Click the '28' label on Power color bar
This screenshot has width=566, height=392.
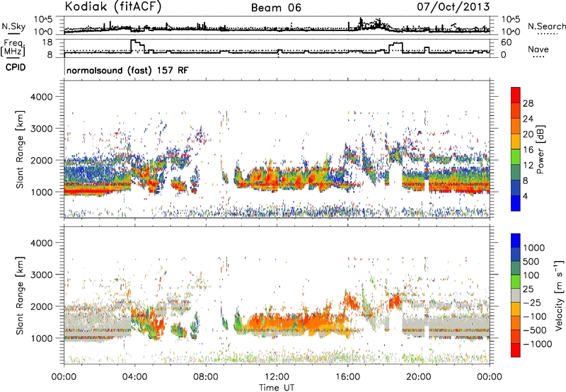pos(528,103)
